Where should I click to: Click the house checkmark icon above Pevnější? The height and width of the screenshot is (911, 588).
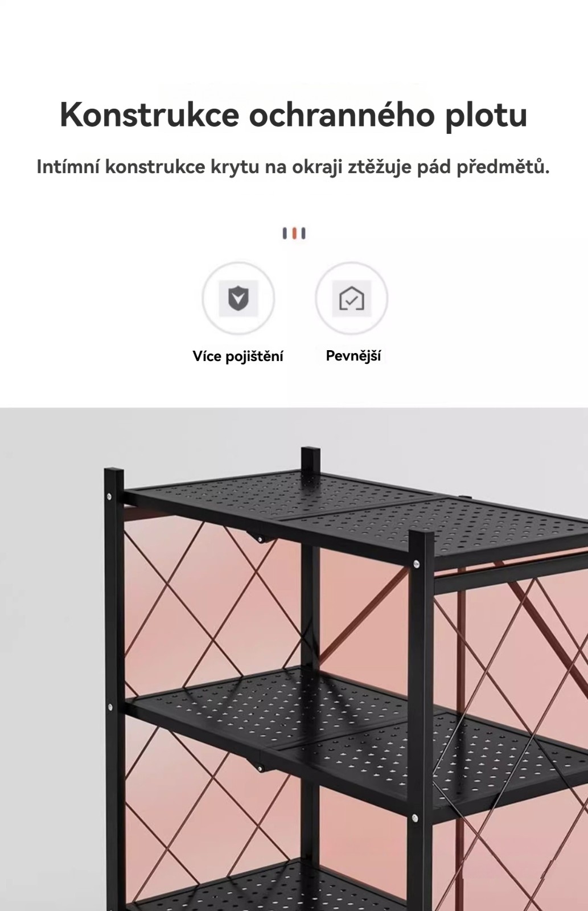click(352, 298)
